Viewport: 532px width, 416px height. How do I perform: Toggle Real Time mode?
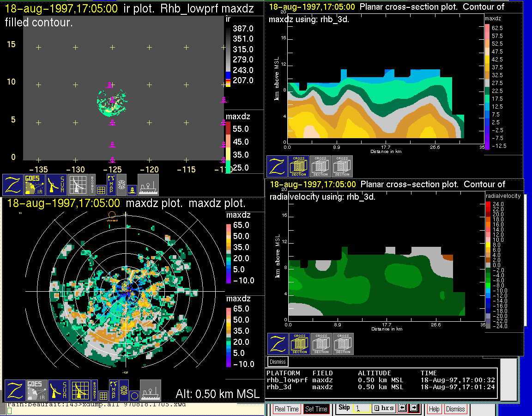point(286,409)
